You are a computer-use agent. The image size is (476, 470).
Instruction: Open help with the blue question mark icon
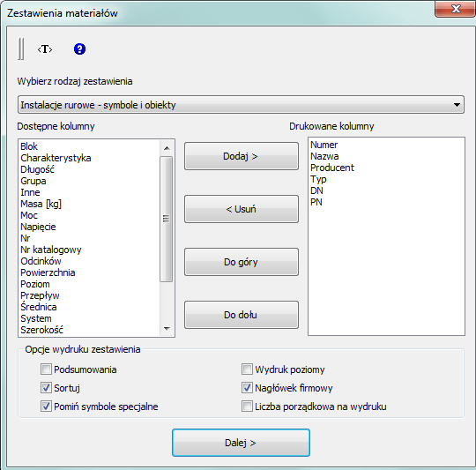coord(79,48)
